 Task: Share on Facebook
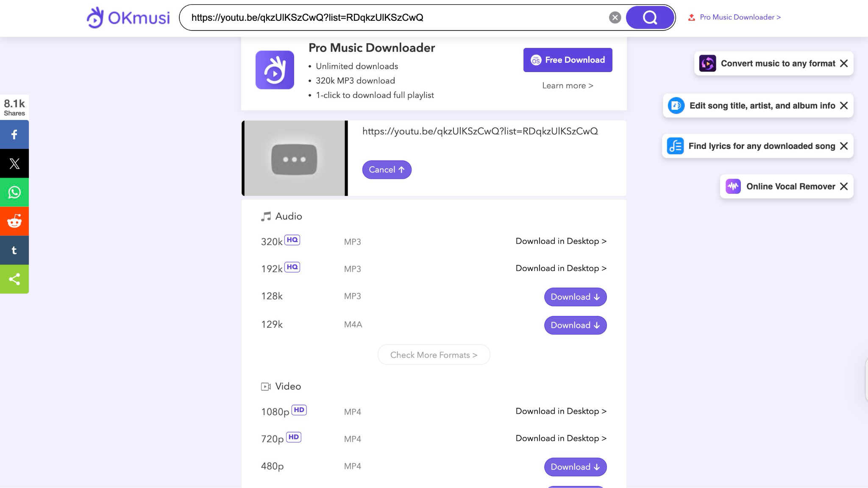click(x=14, y=134)
